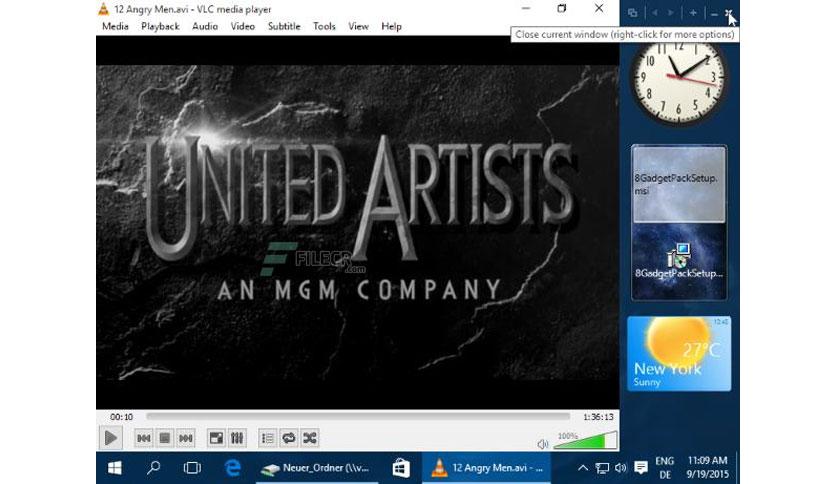Switch input language ENG DE

point(665,468)
